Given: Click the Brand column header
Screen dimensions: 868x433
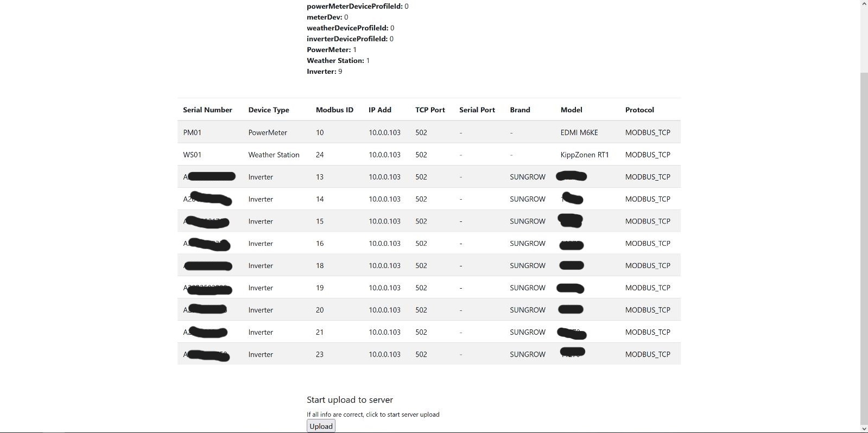Looking at the screenshot, I should [520, 110].
